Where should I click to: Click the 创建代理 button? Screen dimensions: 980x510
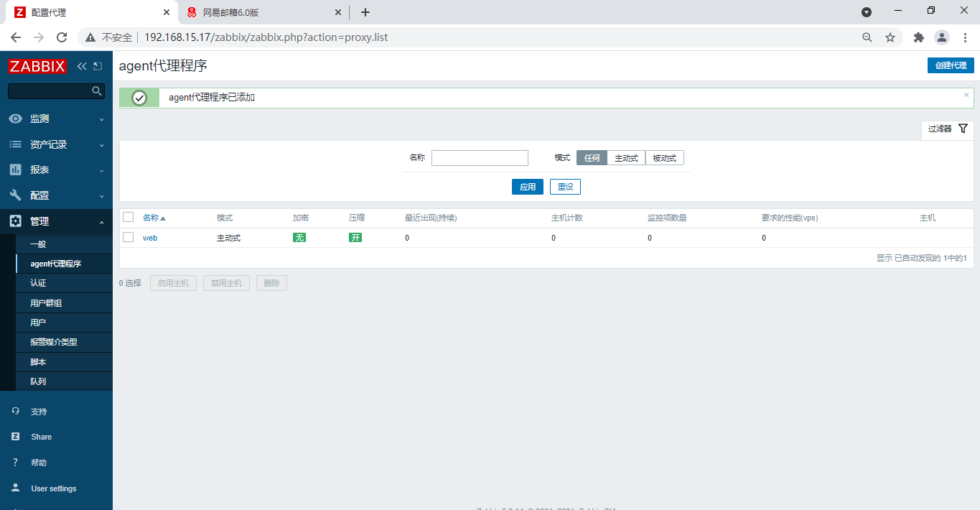[x=951, y=65]
